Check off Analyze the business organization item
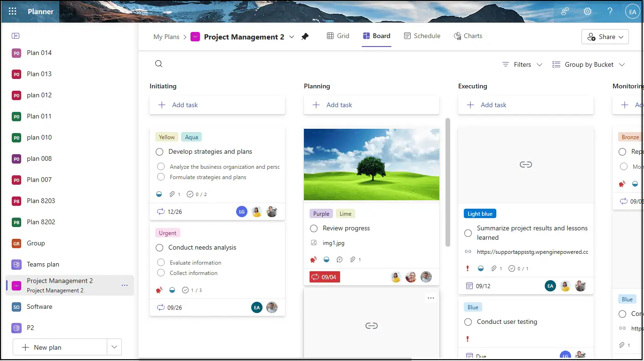This screenshot has height=361, width=644. (x=161, y=166)
